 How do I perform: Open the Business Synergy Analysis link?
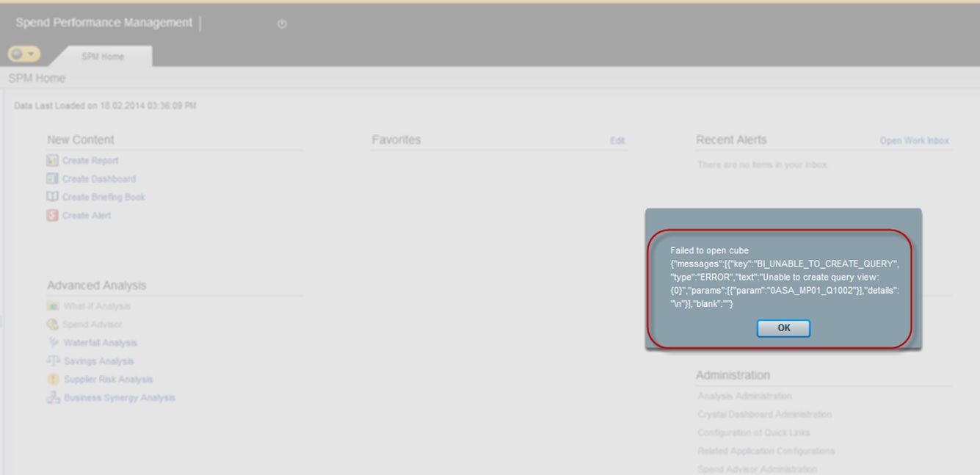(x=120, y=398)
